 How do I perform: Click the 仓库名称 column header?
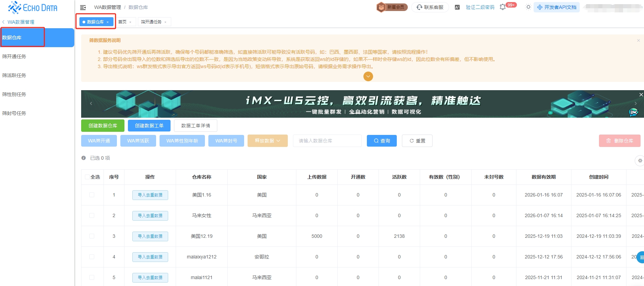[x=202, y=177]
